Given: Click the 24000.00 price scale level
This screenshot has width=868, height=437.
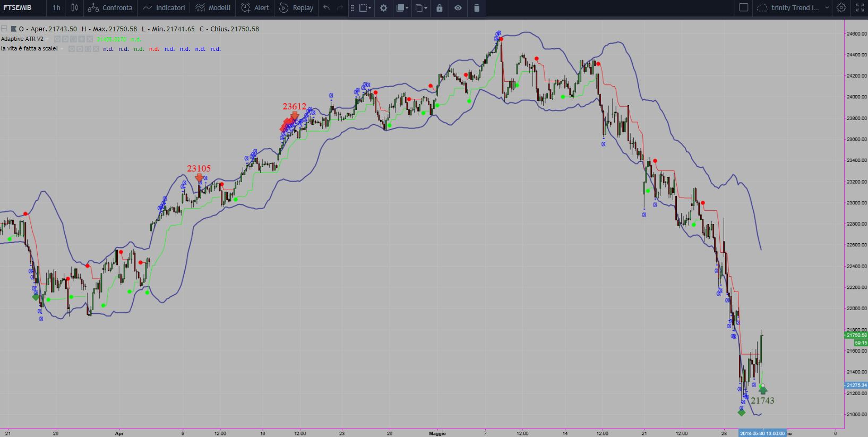Looking at the screenshot, I should [856, 97].
